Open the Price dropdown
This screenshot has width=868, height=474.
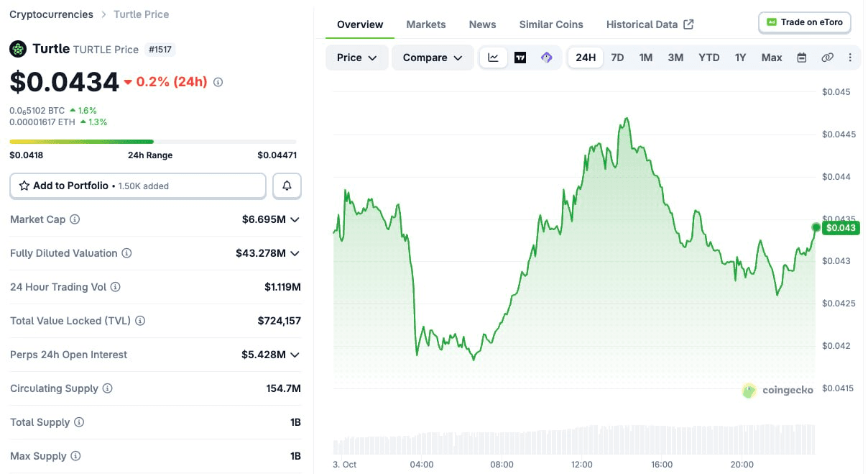click(357, 58)
